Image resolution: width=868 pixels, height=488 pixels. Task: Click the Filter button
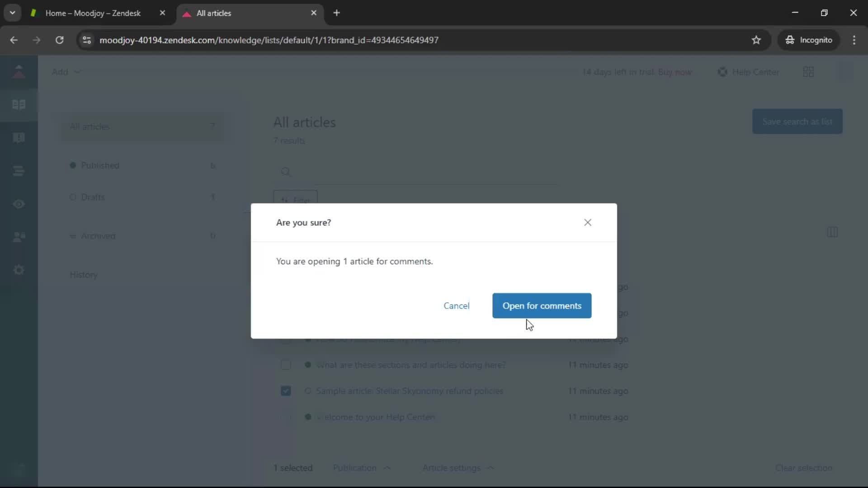pyautogui.click(x=295, y=199)
